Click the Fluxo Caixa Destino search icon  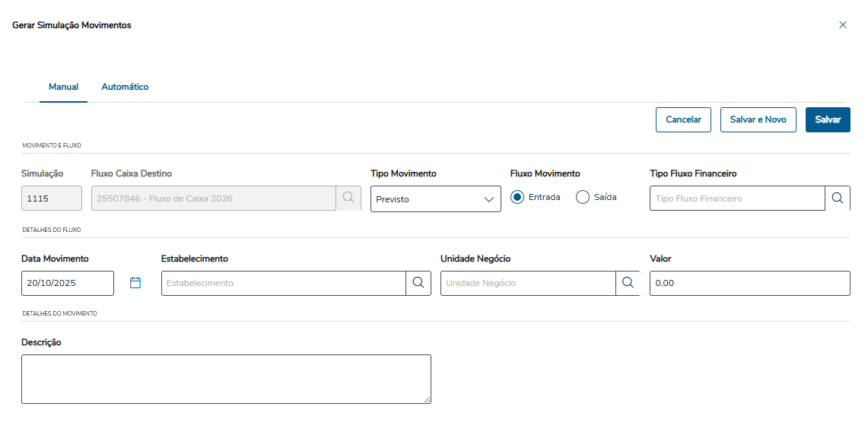pos(348,199)
